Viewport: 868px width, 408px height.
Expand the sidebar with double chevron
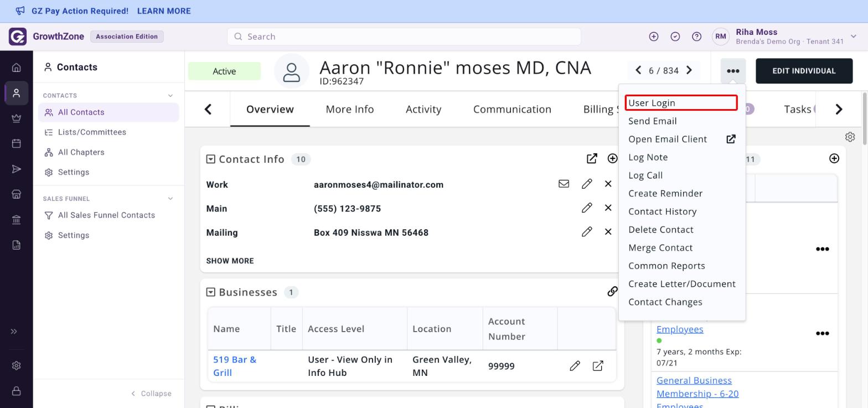pyautogui.click(x=14, y=332)
